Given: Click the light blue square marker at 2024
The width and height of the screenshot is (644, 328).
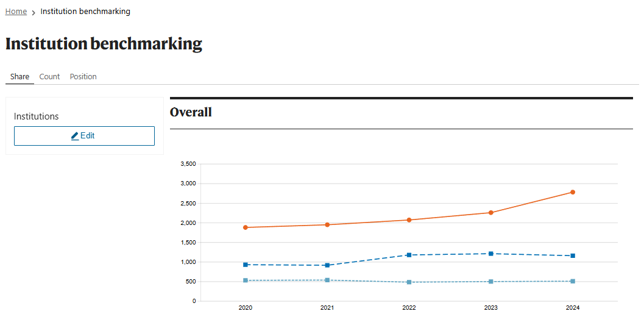Looking at the screenshot, I should 573,281.
